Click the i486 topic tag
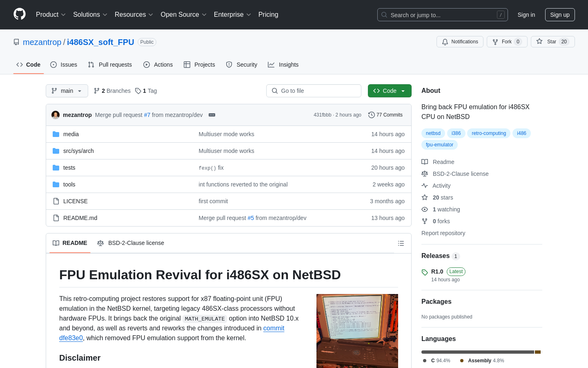588x368 pixels. (x=521, y=133)
